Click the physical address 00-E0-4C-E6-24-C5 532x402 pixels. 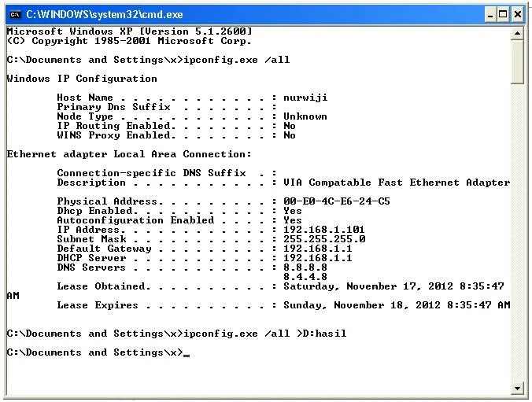click(x=337, y=201)
